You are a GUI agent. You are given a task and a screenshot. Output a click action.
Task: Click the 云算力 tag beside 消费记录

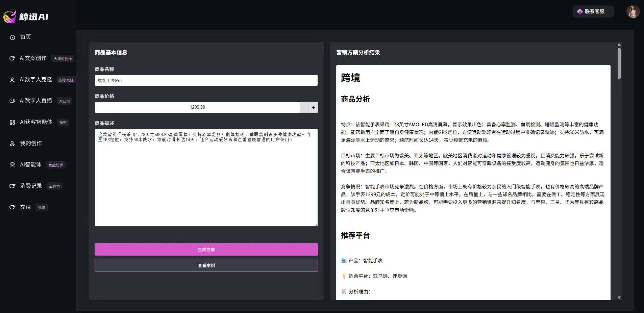click(54, 186)
